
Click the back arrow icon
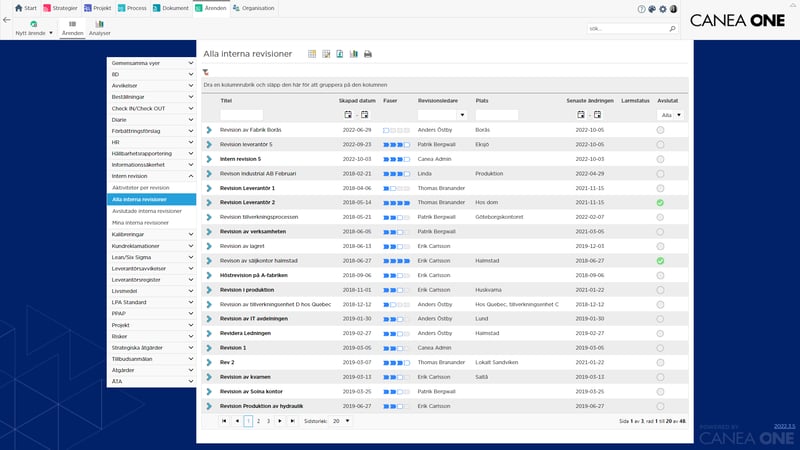(x=7, y=20)
